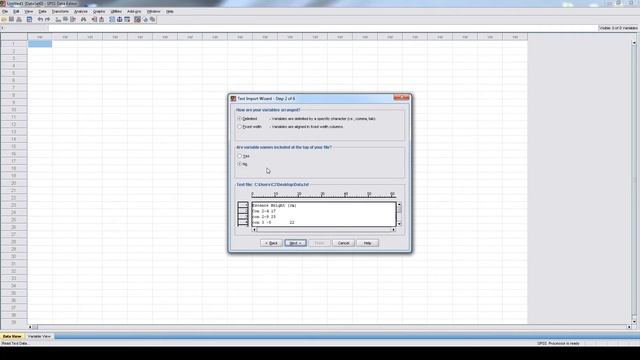Open the Analyze menu
The image size is (640, 360).
(x=80, y=11)
